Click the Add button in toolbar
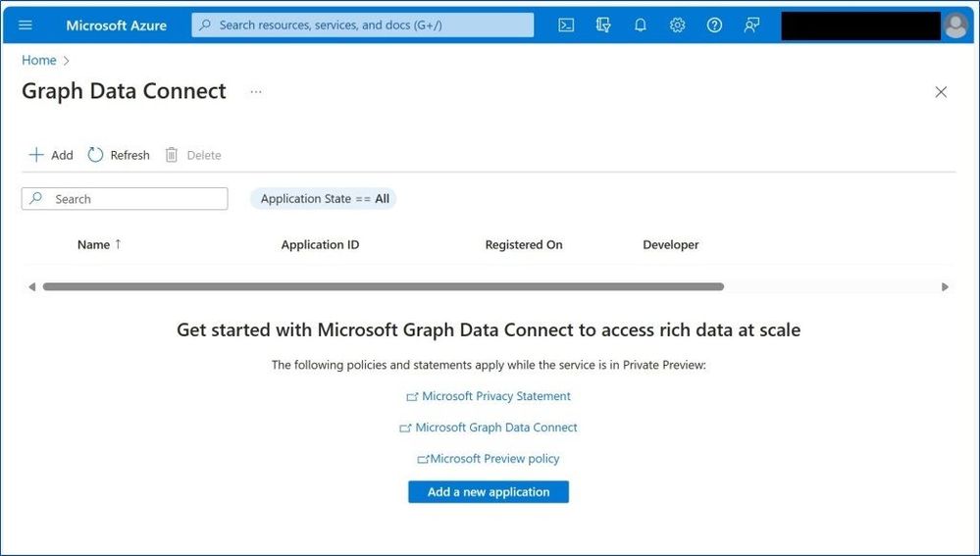This screenshot has width=980, height=556. click(x=51, y=155)
